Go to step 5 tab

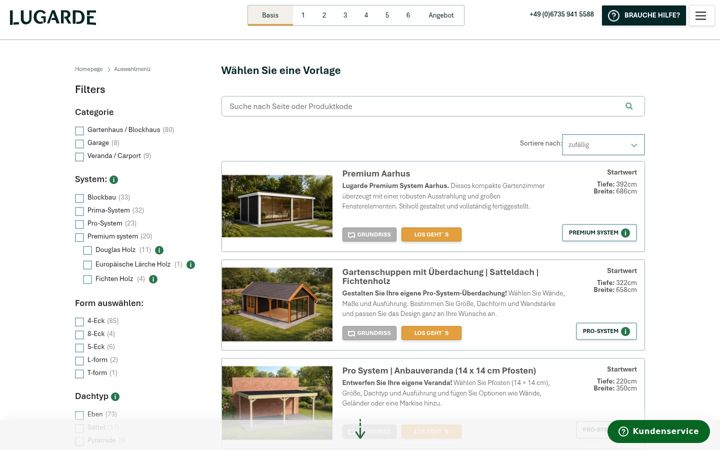coord(387,15)
